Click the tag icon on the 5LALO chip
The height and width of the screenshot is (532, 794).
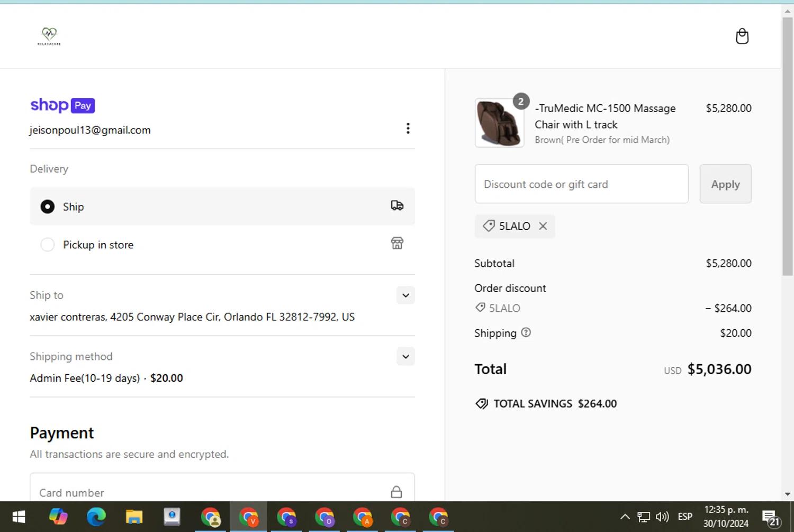click(489, 226)
